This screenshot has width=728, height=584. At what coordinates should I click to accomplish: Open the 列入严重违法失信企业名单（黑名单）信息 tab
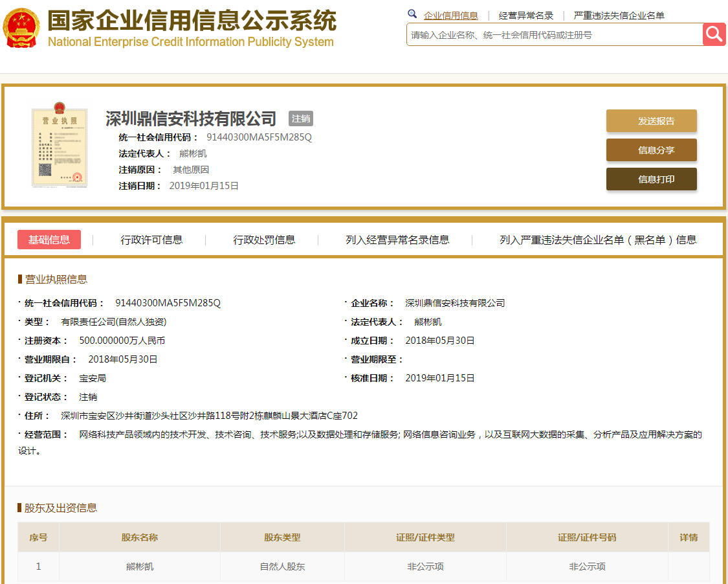pos(598,240)
